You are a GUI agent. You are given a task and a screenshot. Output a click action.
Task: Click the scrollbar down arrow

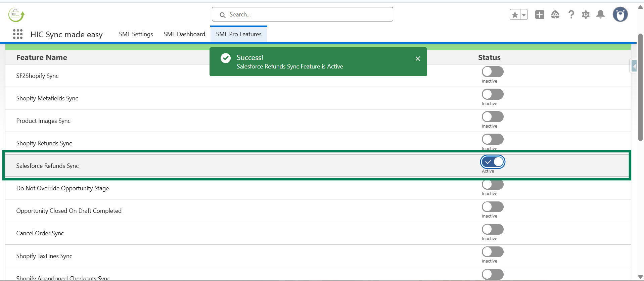coord(640,277)
